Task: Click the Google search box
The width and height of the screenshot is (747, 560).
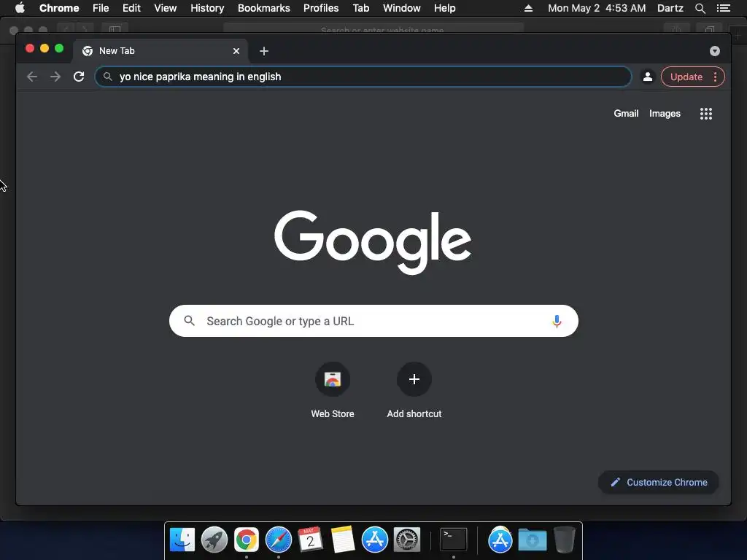Action: (373, 321)
